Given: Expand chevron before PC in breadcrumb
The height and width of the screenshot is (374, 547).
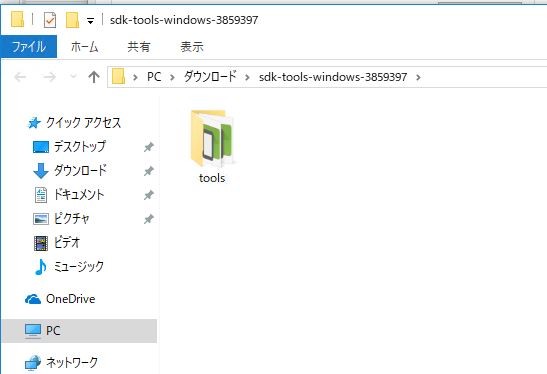Looking at the screenshot, I should coord(135,77).
